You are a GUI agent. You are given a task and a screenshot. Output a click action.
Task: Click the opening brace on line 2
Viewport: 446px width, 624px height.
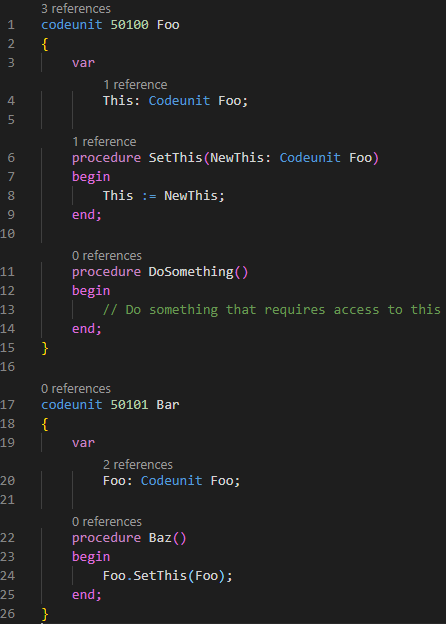pyautogui.click(x=45, y=44)
